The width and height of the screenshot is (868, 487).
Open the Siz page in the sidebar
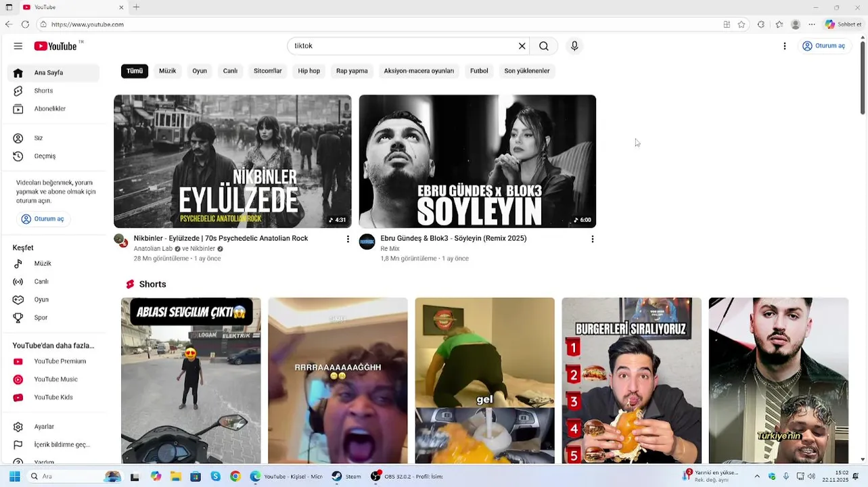coord(53,138)
